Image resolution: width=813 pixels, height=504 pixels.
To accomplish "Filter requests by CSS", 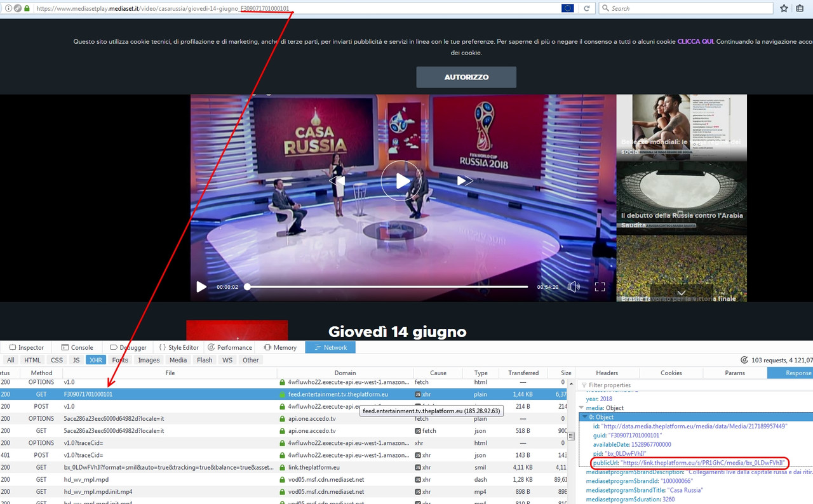I will [57, 360].
